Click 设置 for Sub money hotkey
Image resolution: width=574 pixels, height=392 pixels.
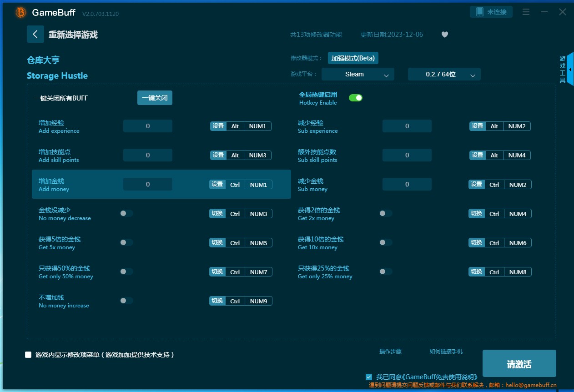[x=477, y=184]
